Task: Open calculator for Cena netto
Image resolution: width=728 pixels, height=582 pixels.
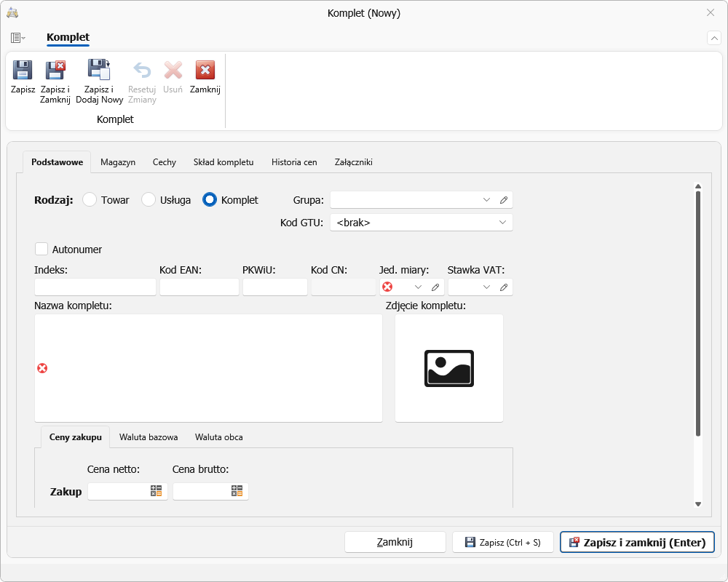Action: coord(156,491)
